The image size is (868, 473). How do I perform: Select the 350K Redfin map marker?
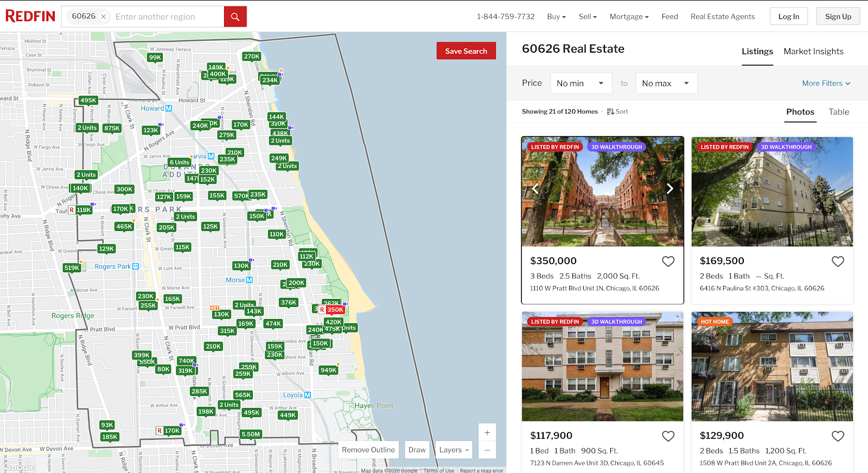(x=331, y=310)
